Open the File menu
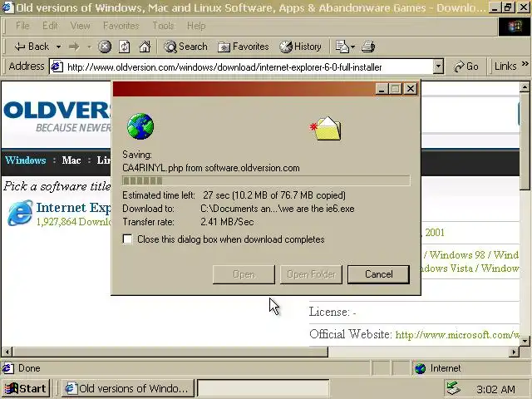The width and height of the screenshot is (532, 399). (x=22, y=26)
